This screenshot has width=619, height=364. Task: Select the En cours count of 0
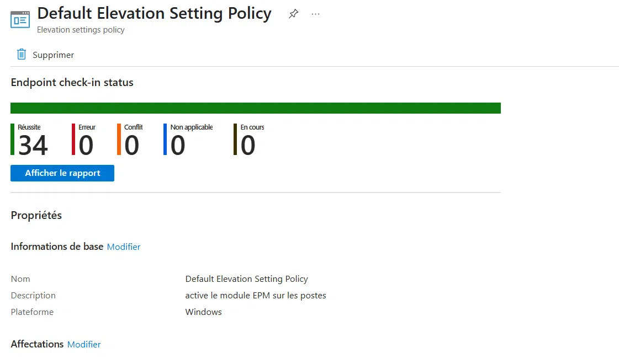coord(248,146)
